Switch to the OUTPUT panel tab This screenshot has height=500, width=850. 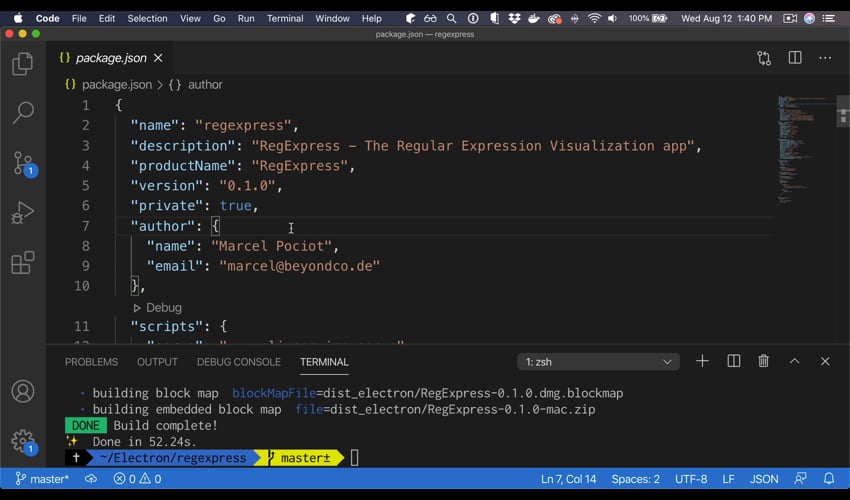click(157, 362)
